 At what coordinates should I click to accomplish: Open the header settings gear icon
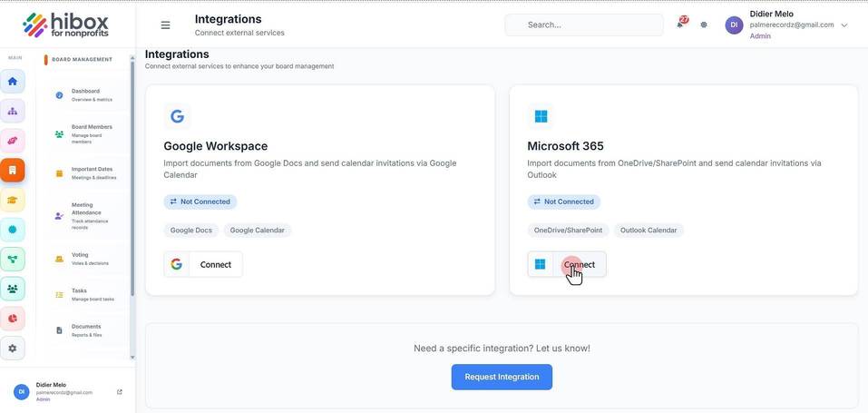(704, 25)
